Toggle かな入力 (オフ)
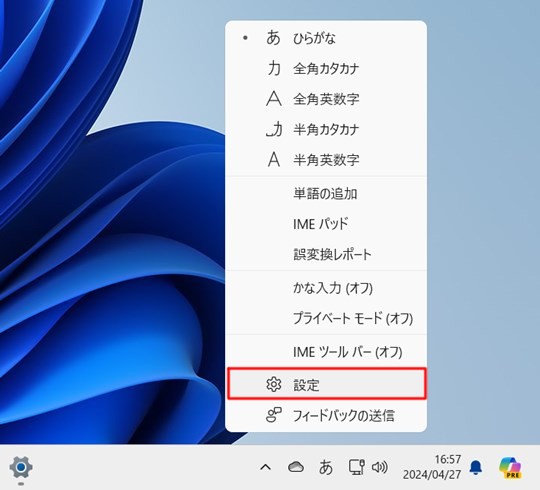This screenshot has width=540, height=490. coord(326,288)
